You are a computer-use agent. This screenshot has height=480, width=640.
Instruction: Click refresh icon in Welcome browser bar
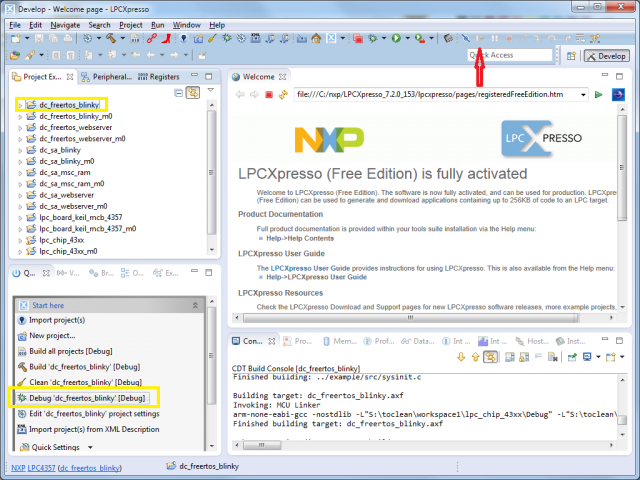coord(283,95)
